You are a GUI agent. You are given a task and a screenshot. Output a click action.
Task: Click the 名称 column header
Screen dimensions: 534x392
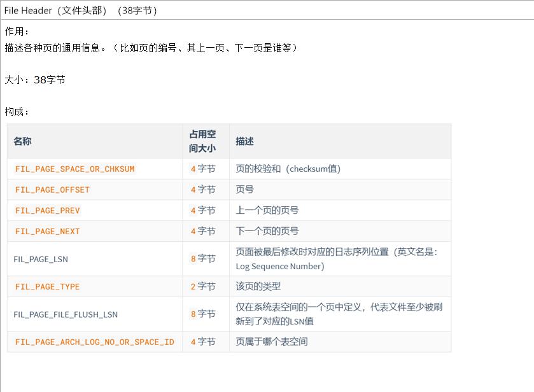tap(22, 141)
